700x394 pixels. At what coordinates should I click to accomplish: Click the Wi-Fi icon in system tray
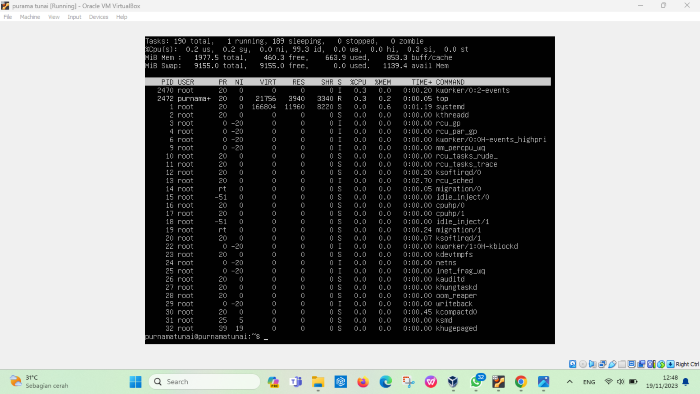(608, 382)
